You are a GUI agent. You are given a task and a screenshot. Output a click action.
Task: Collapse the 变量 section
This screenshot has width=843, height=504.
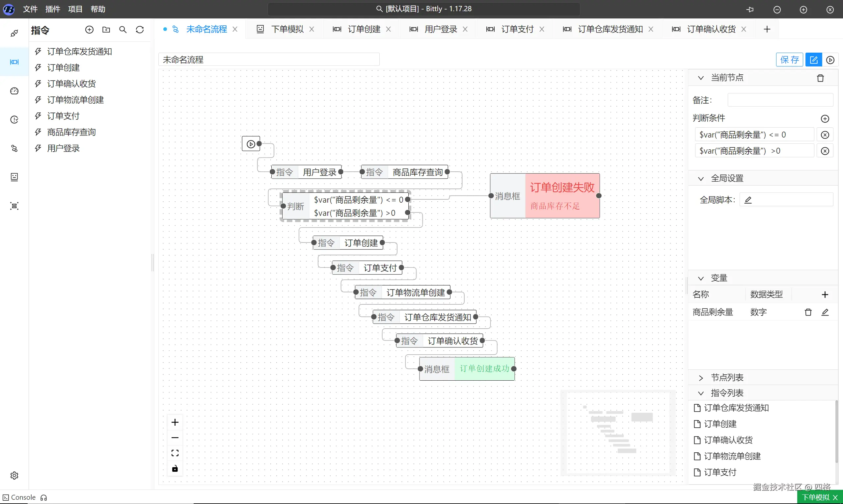(700, 278)
